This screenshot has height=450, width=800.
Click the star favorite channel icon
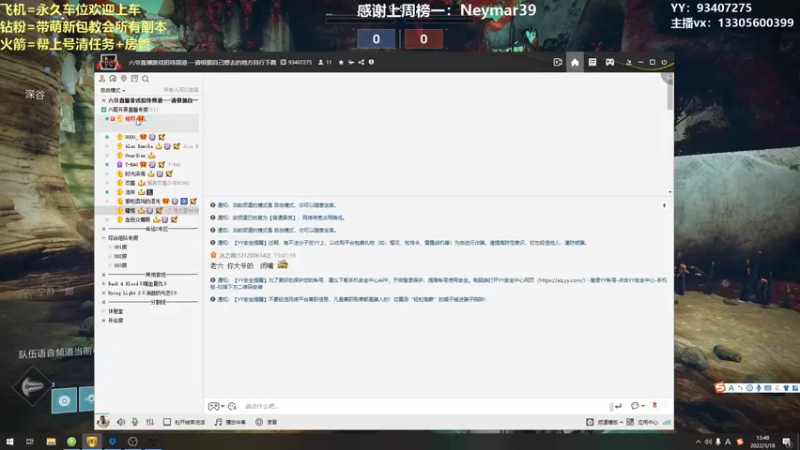click(341, 62)
